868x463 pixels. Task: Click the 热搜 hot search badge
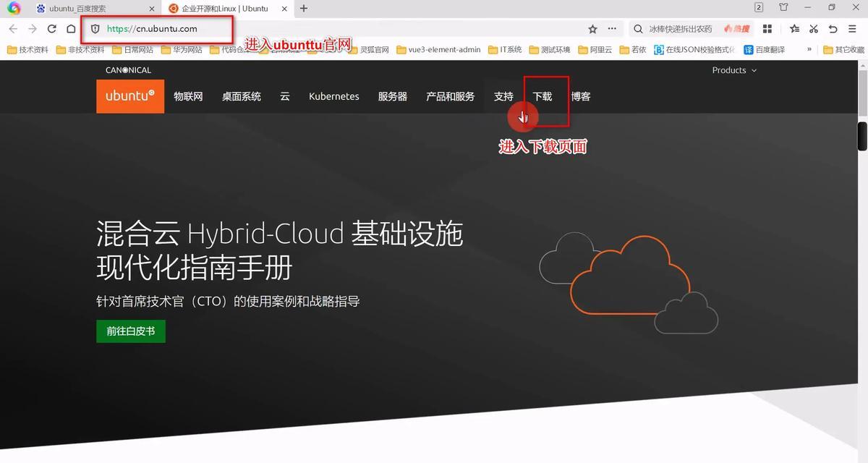coord(736,29)
